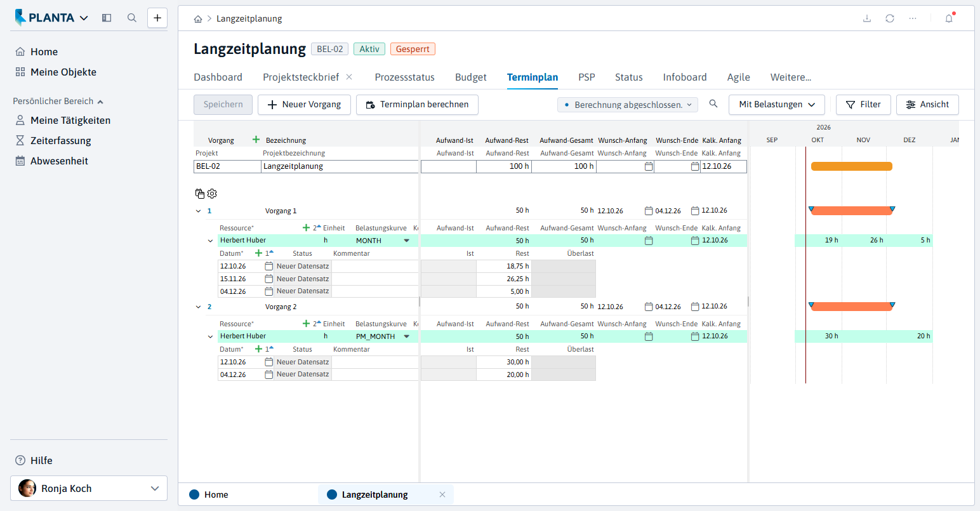This screenshot has width=980, height=511.
Task: Close the Langzeitplanung bottom tab
Action: (442, 494)
